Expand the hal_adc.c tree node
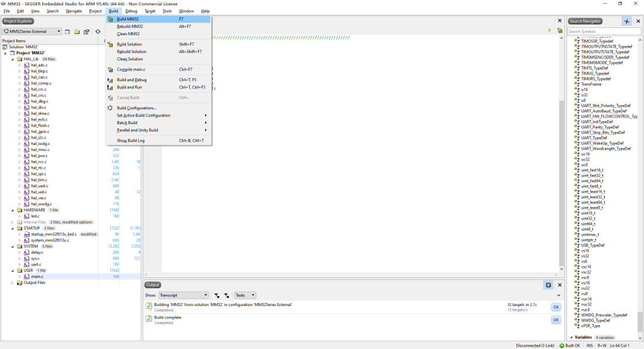 (19, 66)
